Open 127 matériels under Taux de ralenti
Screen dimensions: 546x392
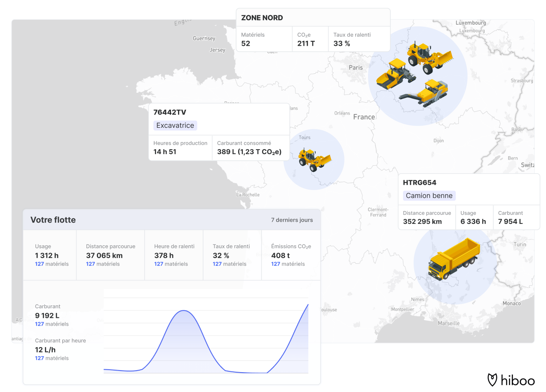coord(230,264)
